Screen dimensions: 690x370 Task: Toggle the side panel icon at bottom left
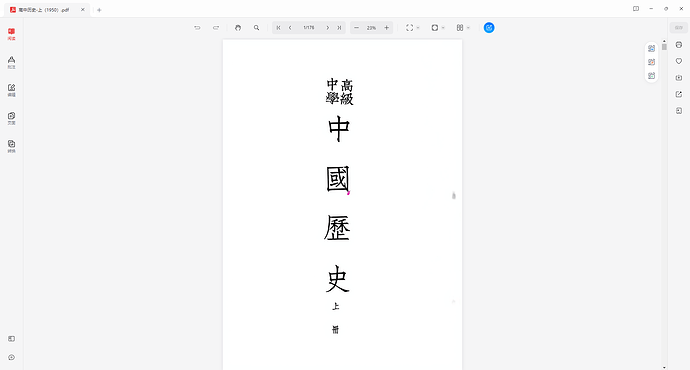coord(11,339)
